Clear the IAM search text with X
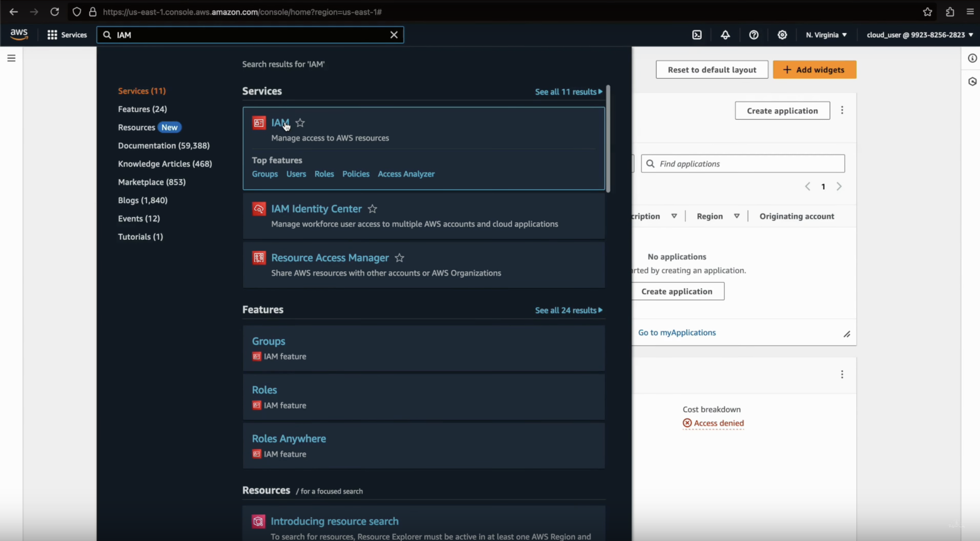The image size is (980, 541). click(x=394, y=35)
